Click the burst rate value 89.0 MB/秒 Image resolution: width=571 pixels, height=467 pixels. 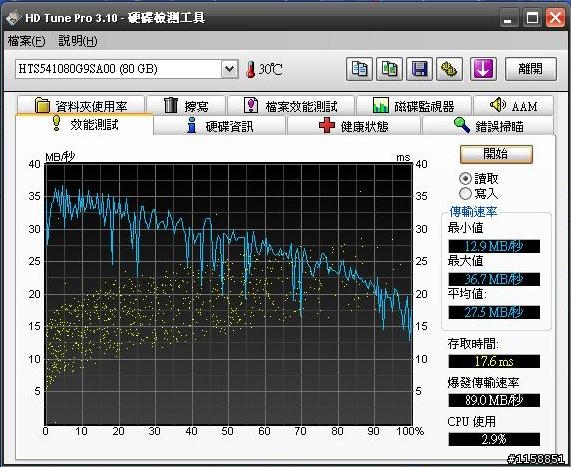494,400
